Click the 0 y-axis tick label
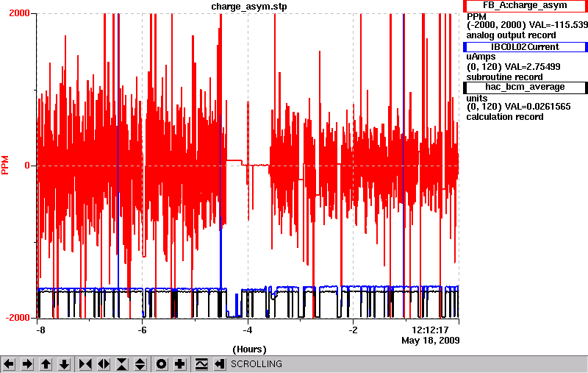This screenshot has height=373, width=588. pyautogui.click(x=27, y=166)
